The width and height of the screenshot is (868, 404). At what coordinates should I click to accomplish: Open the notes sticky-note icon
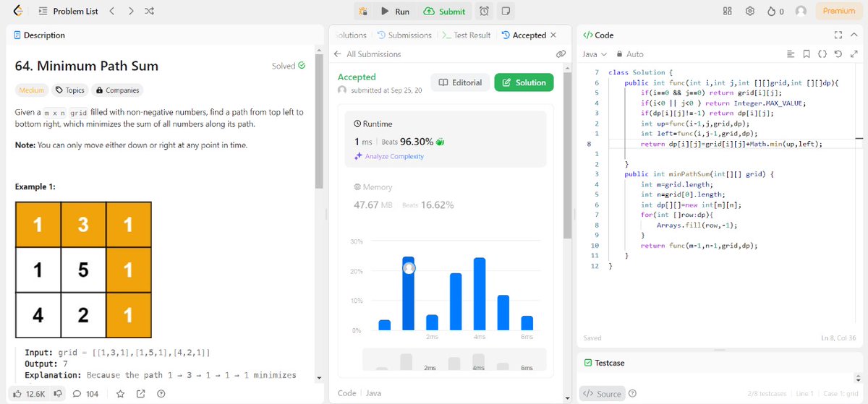point(506,12)
